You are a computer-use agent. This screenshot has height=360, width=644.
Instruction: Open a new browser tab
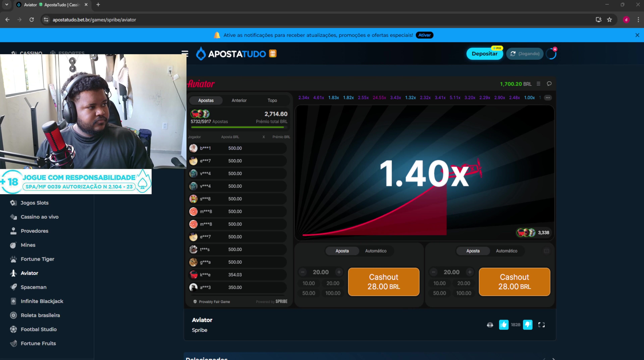pyautogui.click(x=98, y=5)
